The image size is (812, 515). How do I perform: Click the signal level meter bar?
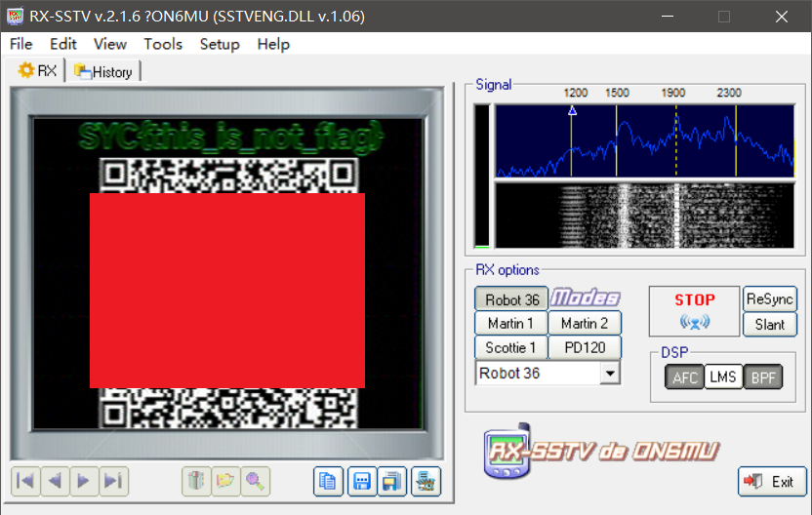tap(481, 176)
